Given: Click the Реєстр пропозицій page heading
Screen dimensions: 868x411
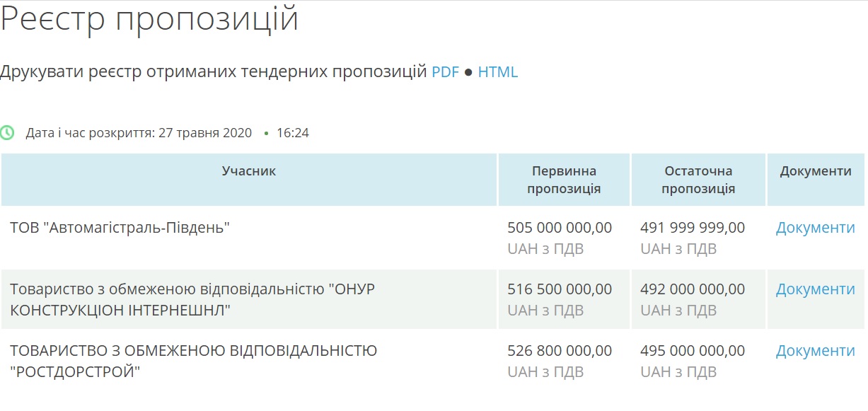Looking at the screenshot, I should pyautogui.click(x=149, y=20).
